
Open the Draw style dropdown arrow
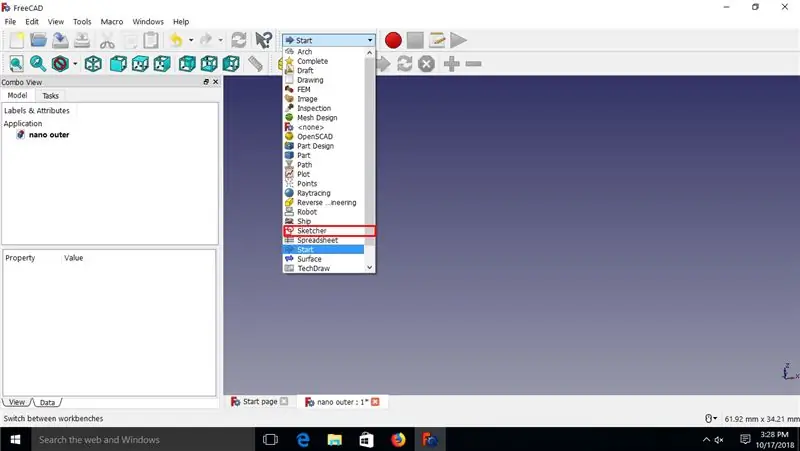pyautogui.click(x=76, y=64)
